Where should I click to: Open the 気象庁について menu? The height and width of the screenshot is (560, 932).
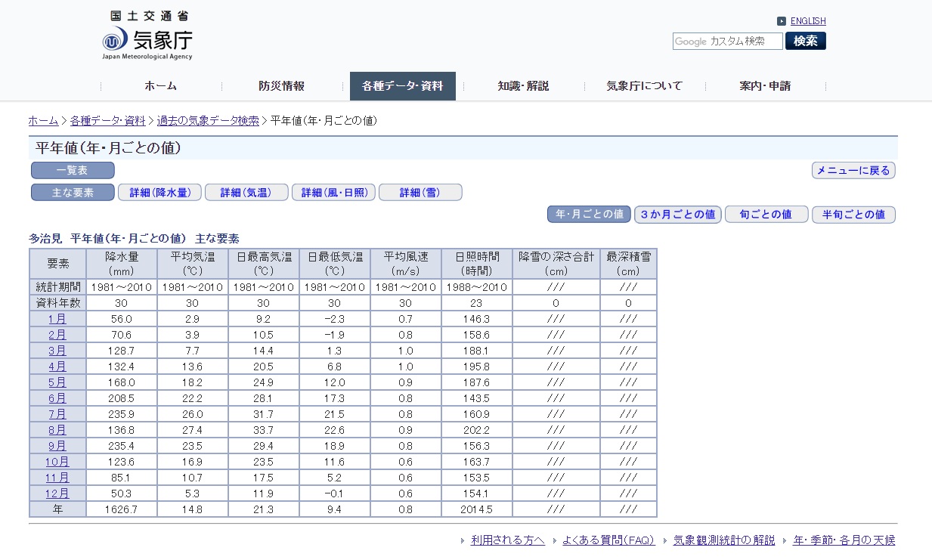(x=644, y=86)
